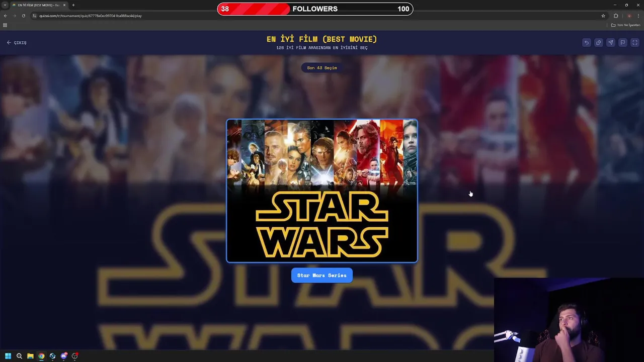Choose the Star Wars Series button

322,276
